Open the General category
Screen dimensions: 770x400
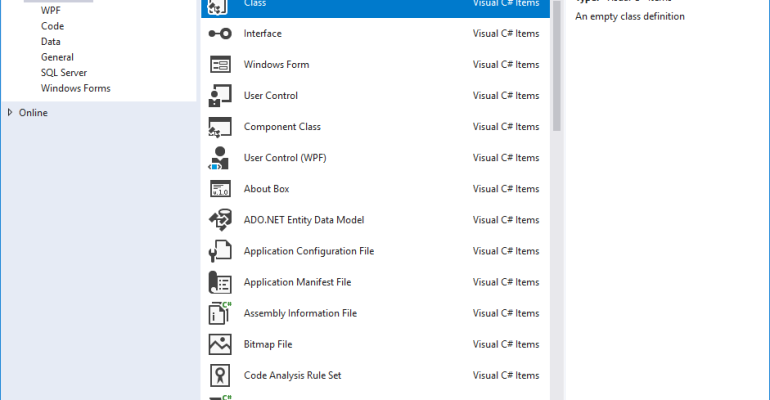coord(57,57)
